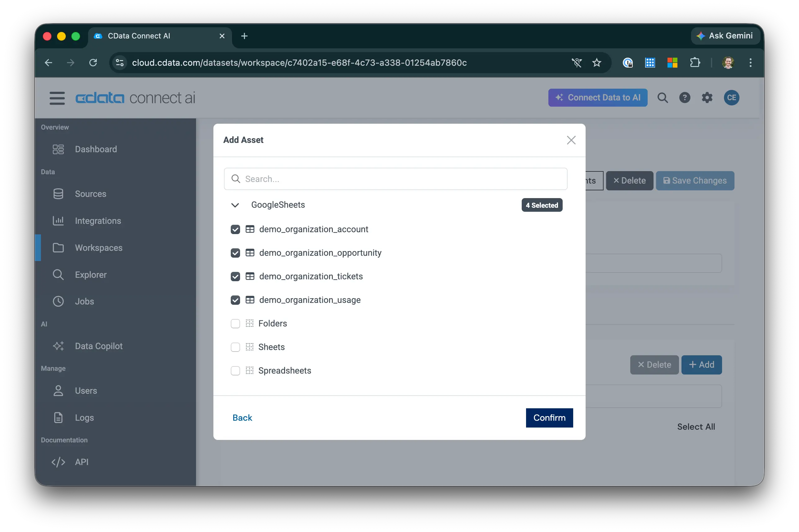Enable the Spreadsheets checkbox

click(235, 370)
